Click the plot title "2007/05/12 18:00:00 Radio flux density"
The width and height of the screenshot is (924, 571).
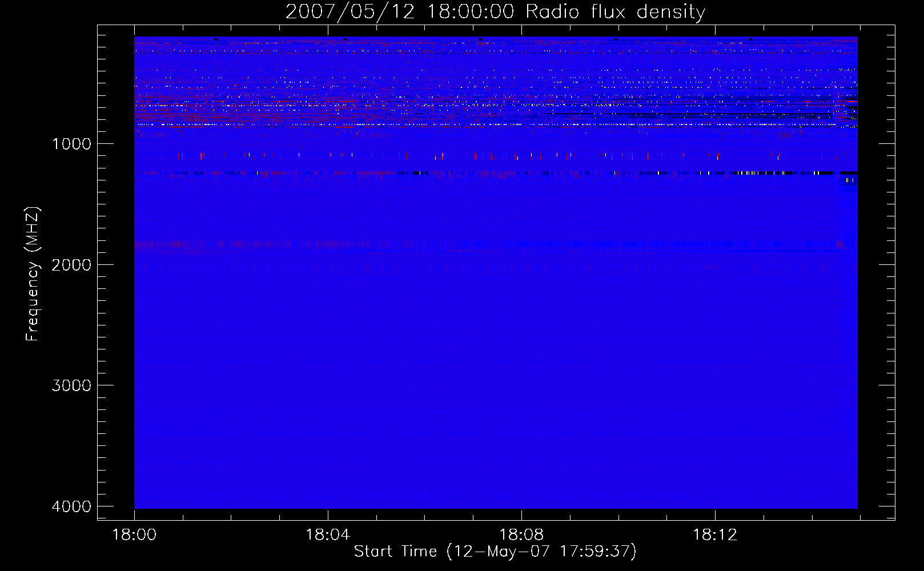[x=495, y=12]
